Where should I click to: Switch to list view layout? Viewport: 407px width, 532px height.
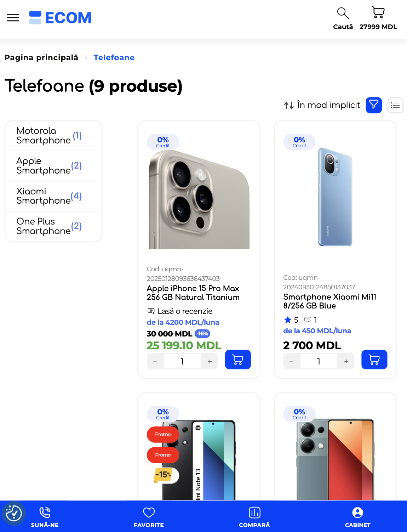pyautogui.click(x=395, y=105)
